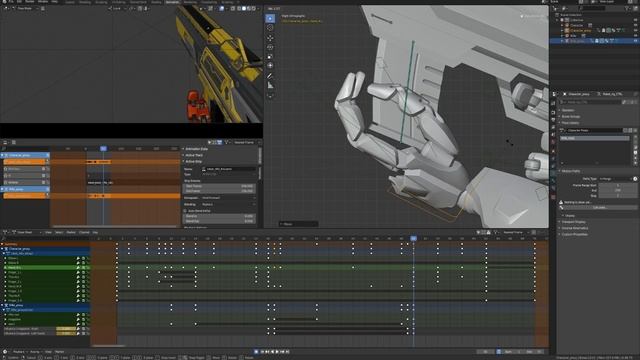Open NLA editor filter funnel icon
The width and height of the screenshot is (640, 360).
tap(227, 142)
